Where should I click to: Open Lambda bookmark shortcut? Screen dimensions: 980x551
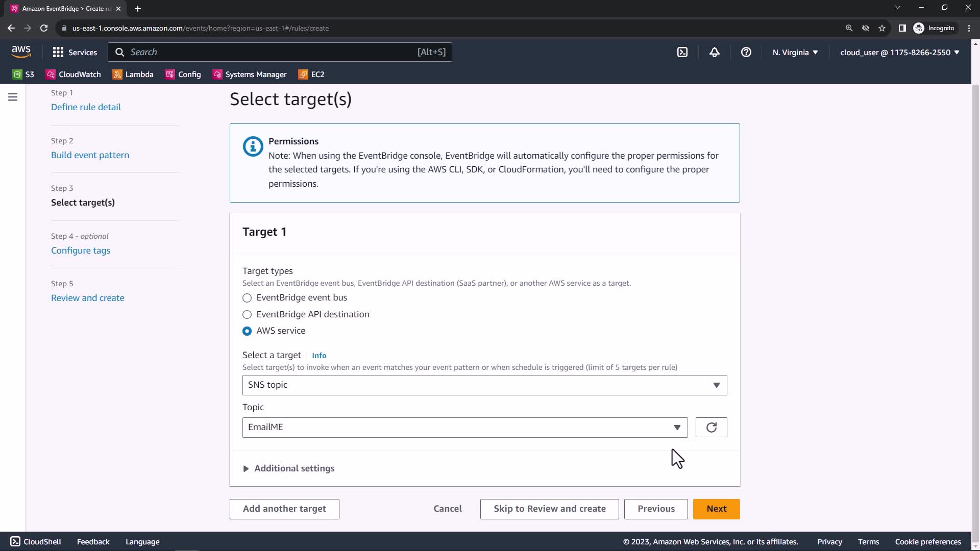pos(133,74)
